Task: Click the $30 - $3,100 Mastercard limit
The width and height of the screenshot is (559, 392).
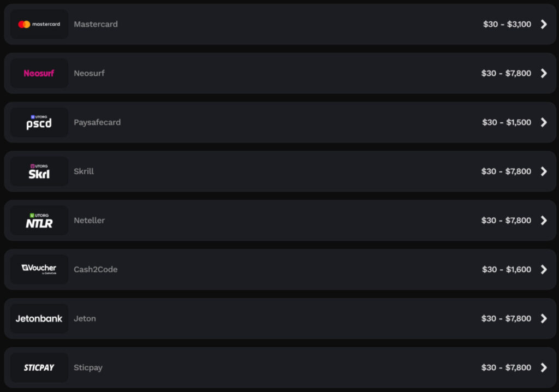Action: 507,24
